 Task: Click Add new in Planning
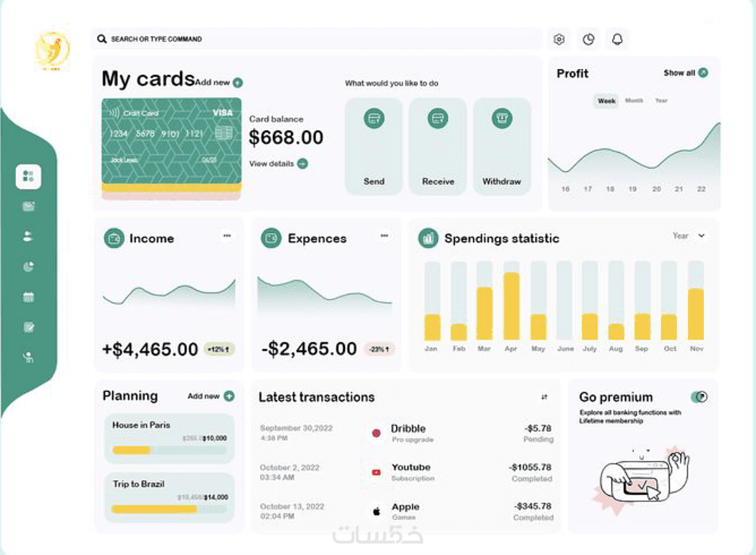click(203, 395)
